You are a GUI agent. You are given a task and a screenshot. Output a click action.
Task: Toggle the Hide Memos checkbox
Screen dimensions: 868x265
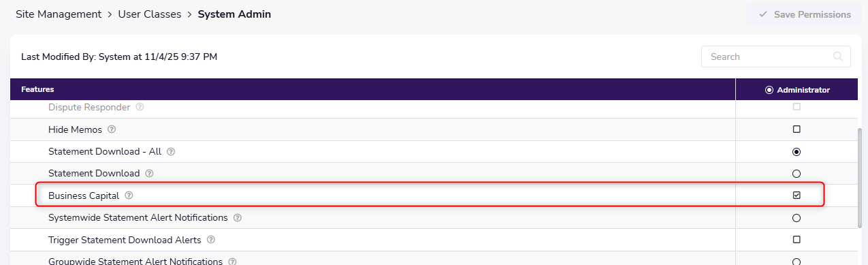coord(797,129)
